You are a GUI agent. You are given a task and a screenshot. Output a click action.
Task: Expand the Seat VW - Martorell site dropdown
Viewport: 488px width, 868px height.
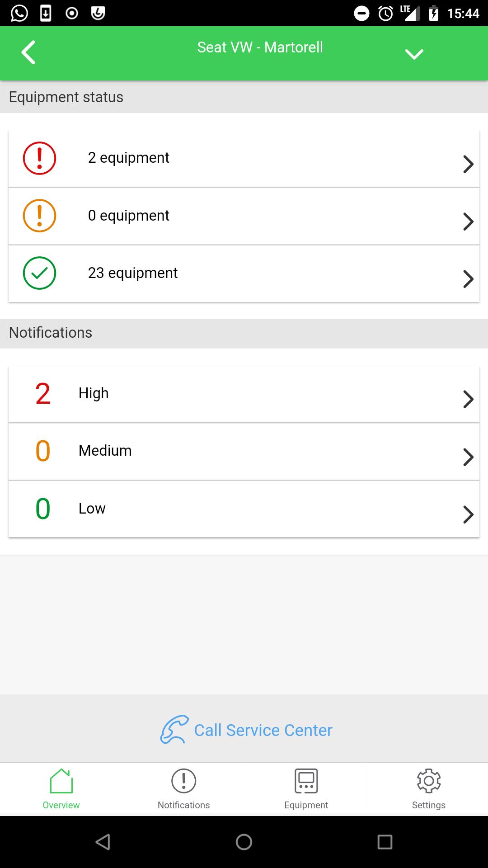[414, 54]
